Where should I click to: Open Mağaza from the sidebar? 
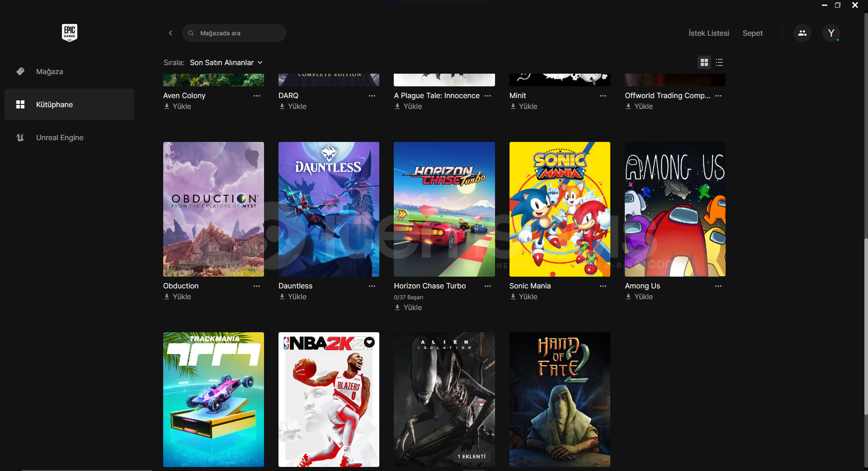69,71
